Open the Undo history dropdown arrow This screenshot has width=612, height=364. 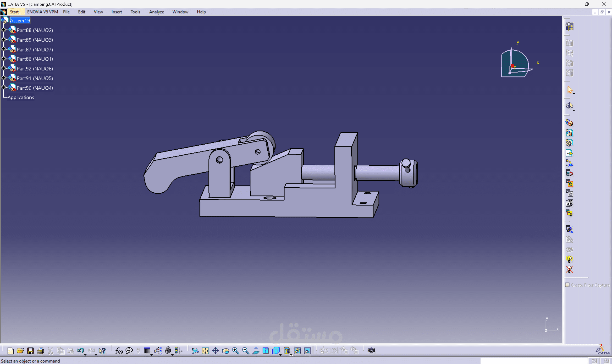tap(85, 355)
